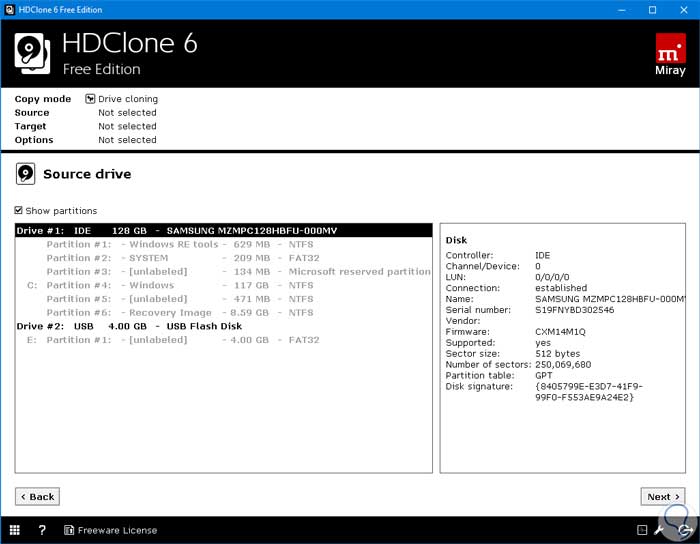Click the 512 bytes sector size value
Viewport: 700px width, 544px height.
pos(558,353)
